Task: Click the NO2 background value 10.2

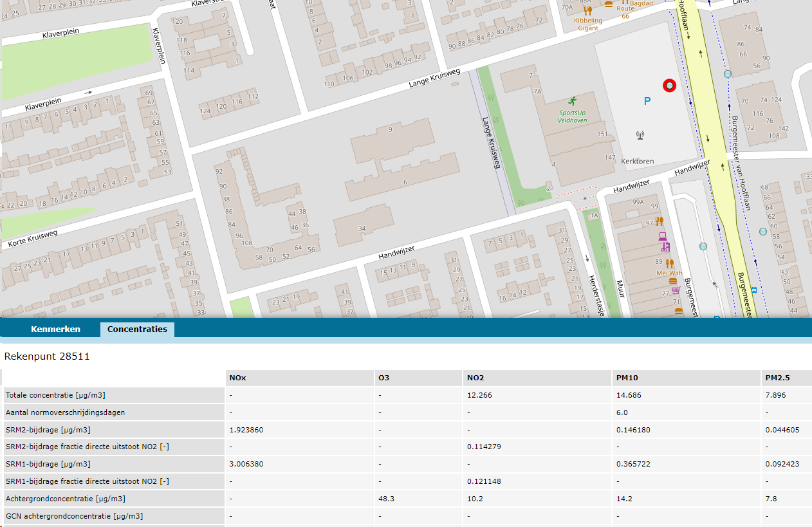Action: pos(475,499)
